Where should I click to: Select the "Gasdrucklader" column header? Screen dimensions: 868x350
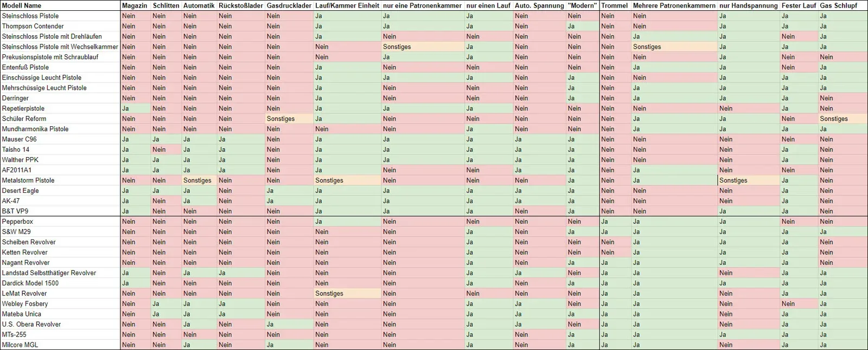point(289,5)
